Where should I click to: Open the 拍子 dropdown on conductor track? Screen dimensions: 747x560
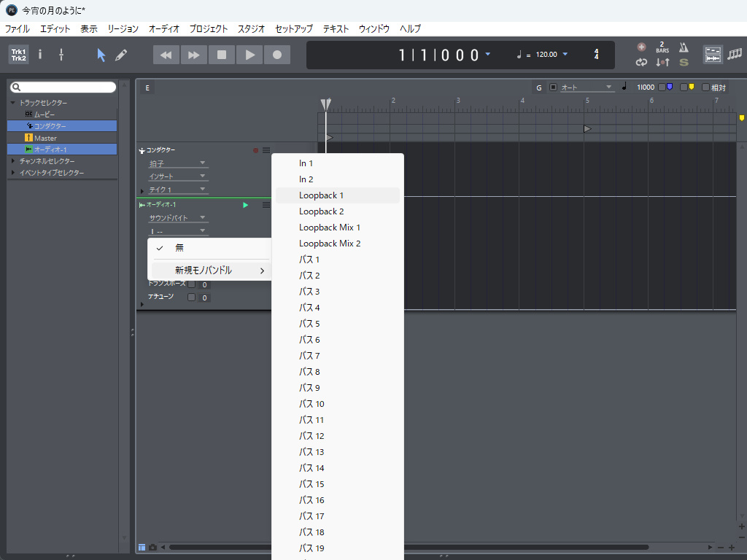[x=179, y=163]
